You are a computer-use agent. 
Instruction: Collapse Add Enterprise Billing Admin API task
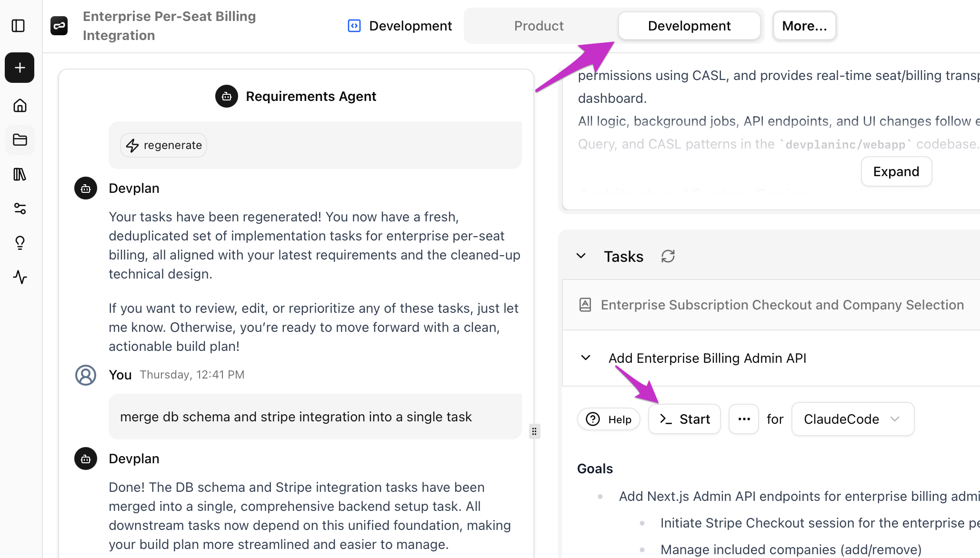(x=586, y=358)
